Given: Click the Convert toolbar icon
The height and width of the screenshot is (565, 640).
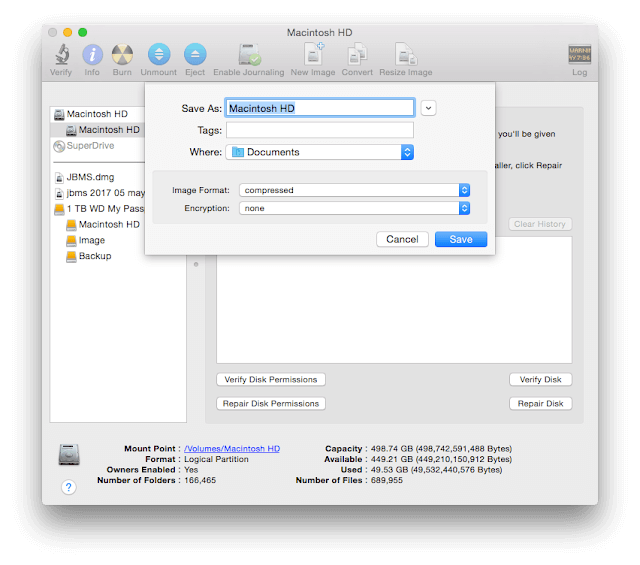Looking at the screenshot, I should click(357, 54).
